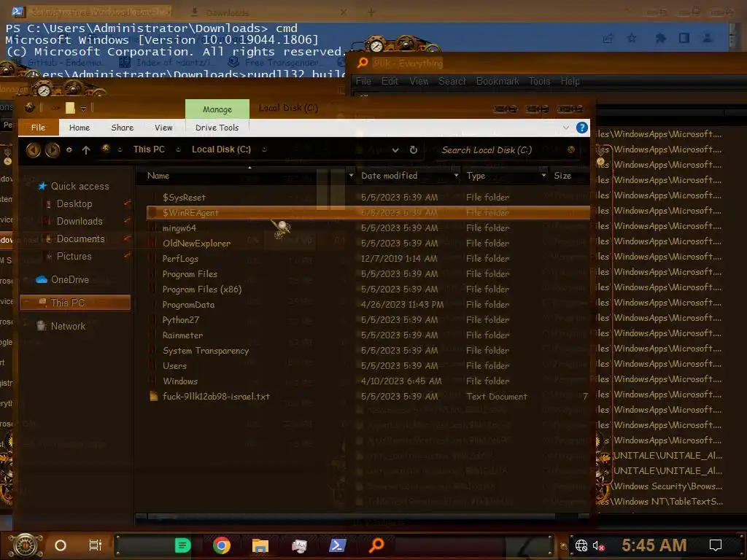Click the taskbar clock showing 5:45 AM
747x560 pixels.
pos(654,545)
